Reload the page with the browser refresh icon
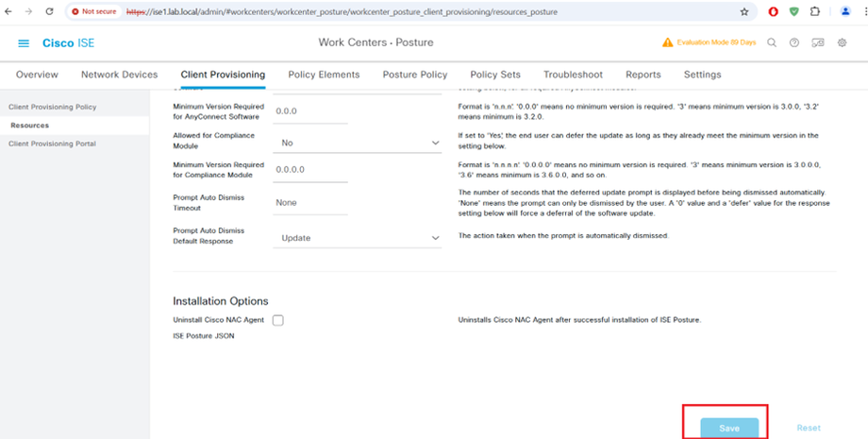 tap(49, 12)
